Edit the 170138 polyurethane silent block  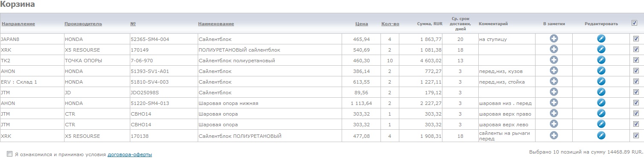click(x=601, y=135)
